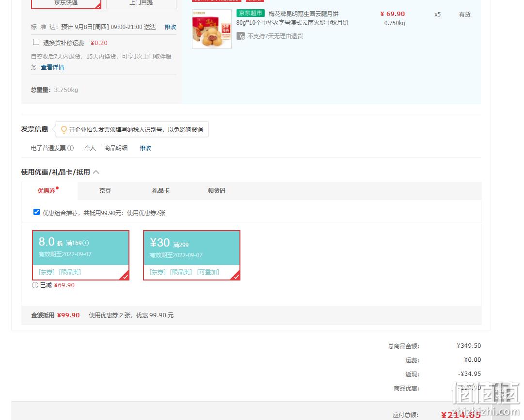Click 修改 next to delivery time
Image resolution: width=524 pixels, height=420 pixels.
pos(170,27)
